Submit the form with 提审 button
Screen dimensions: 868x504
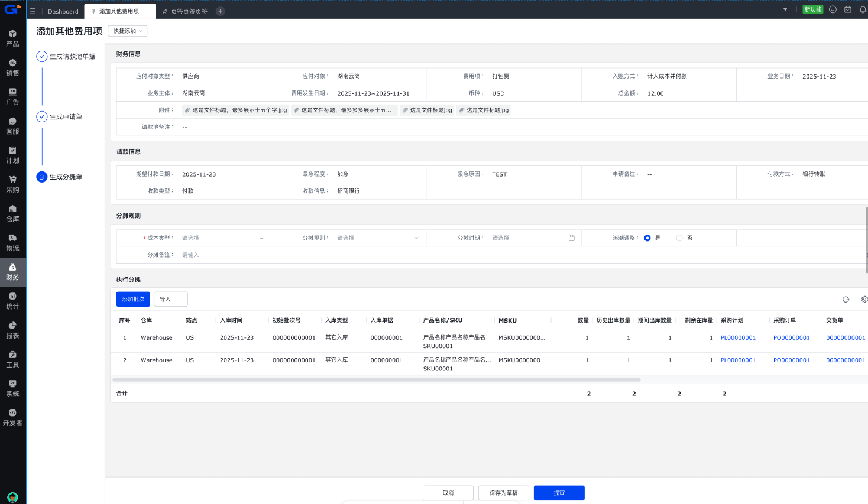(x=559, y=493)
